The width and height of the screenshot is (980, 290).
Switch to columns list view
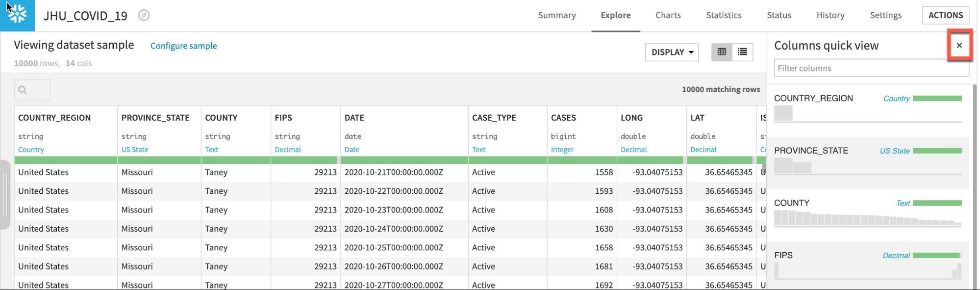pyautogui.click(x=742, y=52)
